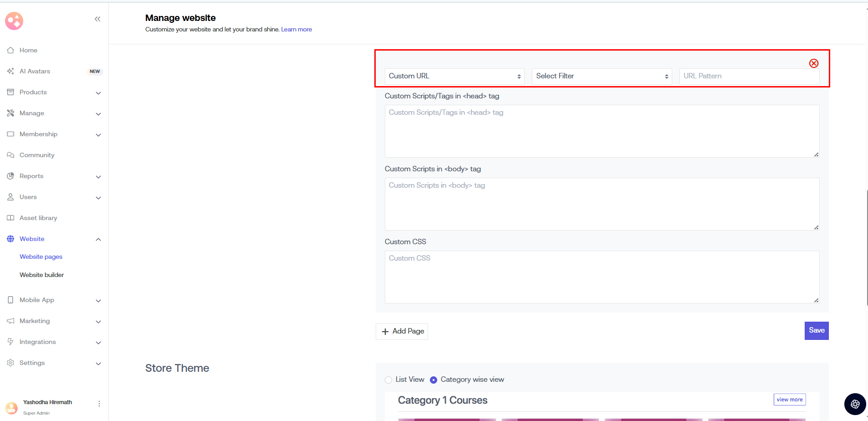Open the Select Filter dropdown
This screenshot has width=868, height=421.
pyautogui.click(x=602, y=76)
